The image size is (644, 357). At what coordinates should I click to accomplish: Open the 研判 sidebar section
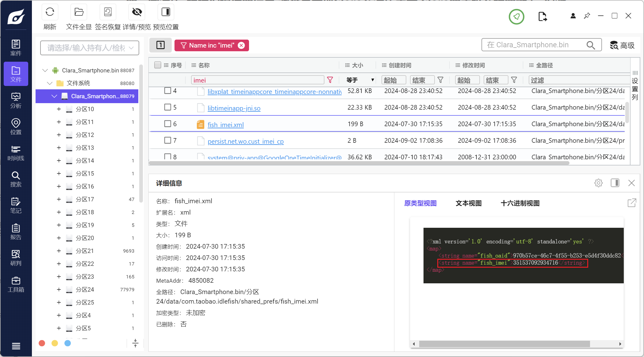click(16, 258)
